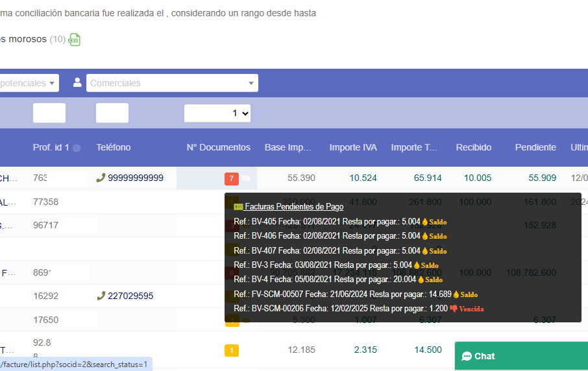588x371 pixels.
Task: Click the Prof. id value 17650
Action: (45, 320)
